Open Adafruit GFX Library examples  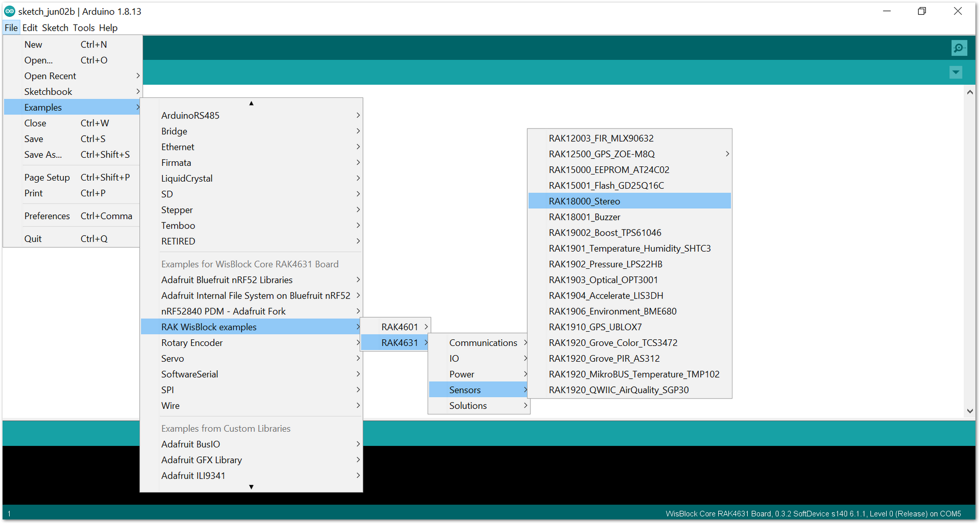[x=251, y=460]
